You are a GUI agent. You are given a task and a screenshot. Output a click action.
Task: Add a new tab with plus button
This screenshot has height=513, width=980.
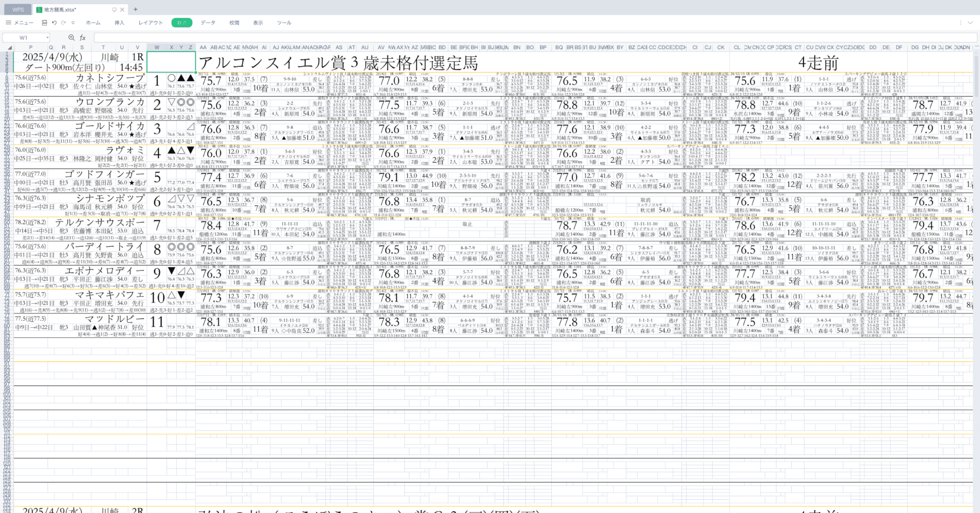[x=136, y=9]
